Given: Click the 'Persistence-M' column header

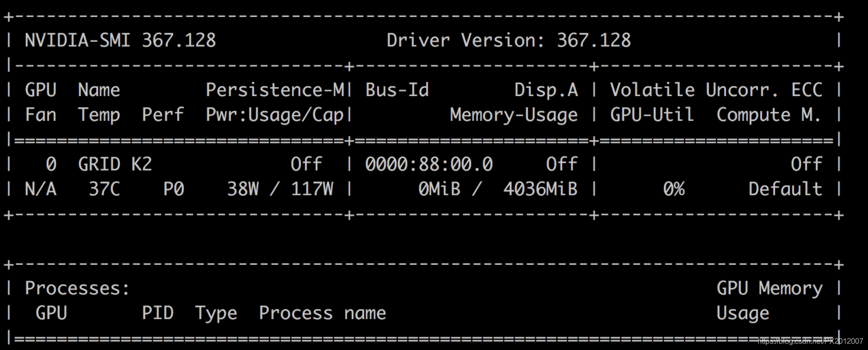Looking at the screenshot, I should (274, 90).
